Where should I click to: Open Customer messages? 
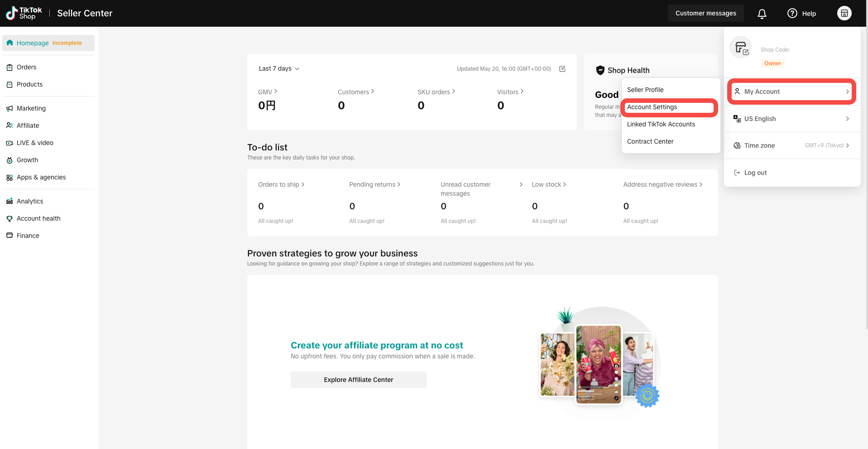(705, 13)
